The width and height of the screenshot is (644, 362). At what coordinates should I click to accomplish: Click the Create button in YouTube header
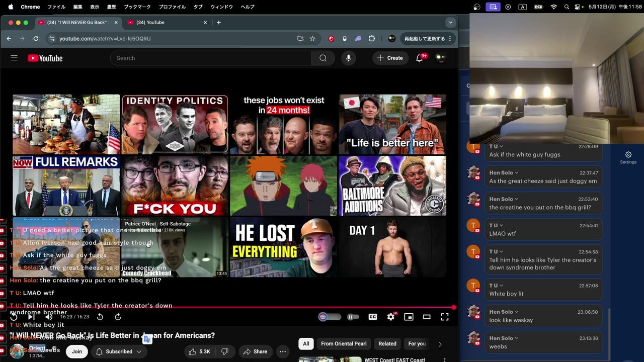[390, 58]
